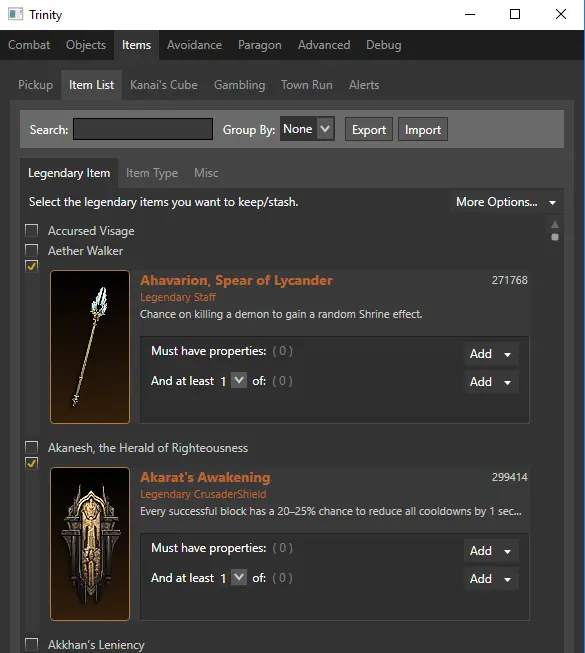
Task: Click into the Search text field
Action: coord(143,129)
